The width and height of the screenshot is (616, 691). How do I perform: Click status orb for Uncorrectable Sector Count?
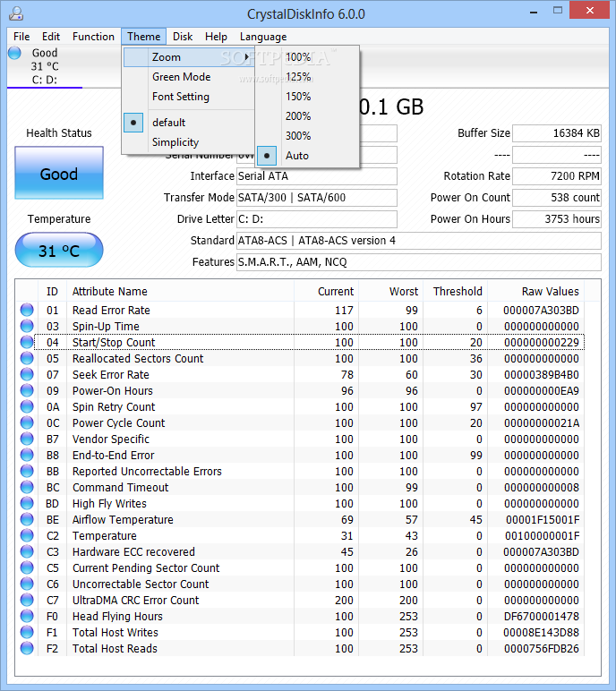pyautogui.click(x=27, y=584)
